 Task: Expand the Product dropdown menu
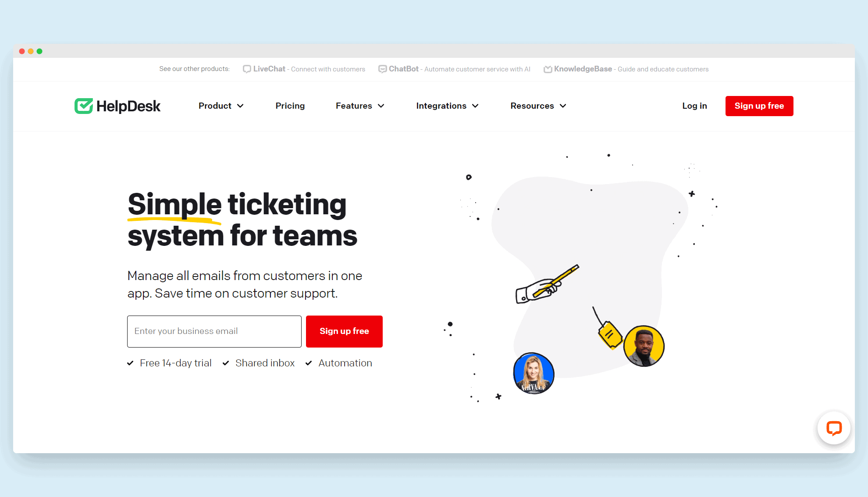(x=221, y=106)
